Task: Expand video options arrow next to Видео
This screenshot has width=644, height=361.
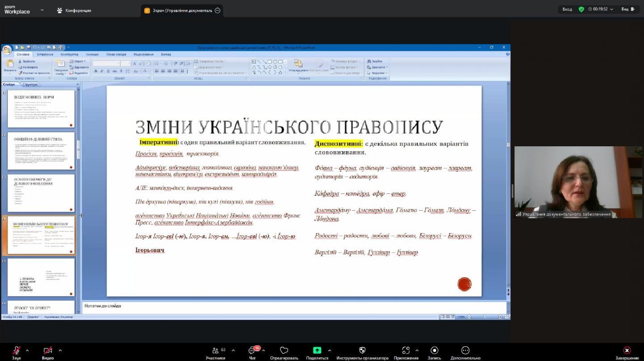Action: pyautogui.click(x=60, y=350)
